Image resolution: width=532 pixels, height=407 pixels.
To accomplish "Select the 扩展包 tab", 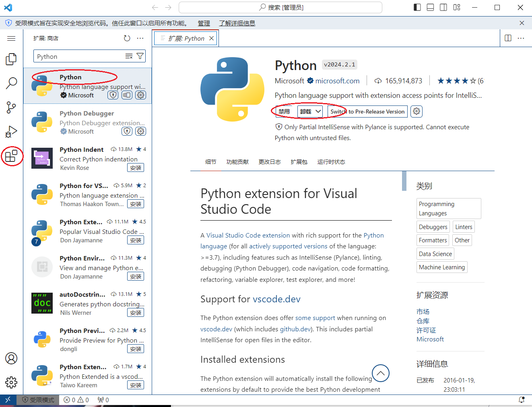I will tap(299, 162).
